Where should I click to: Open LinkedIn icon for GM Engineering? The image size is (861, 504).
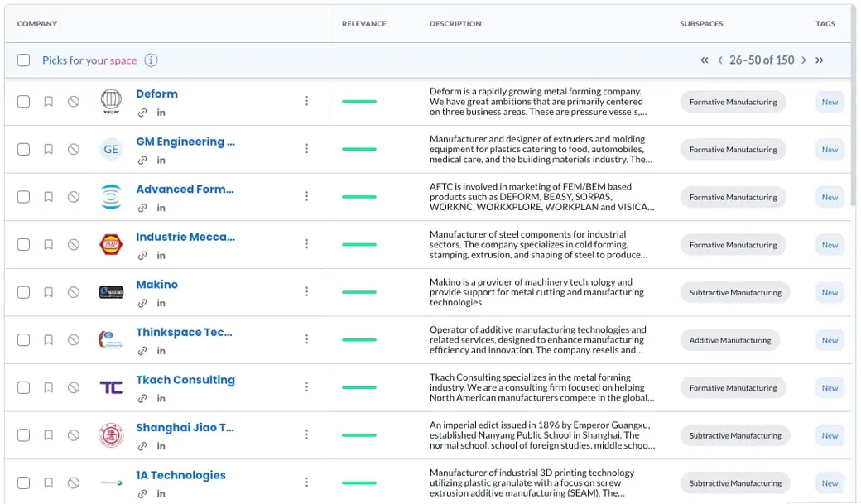161,160
